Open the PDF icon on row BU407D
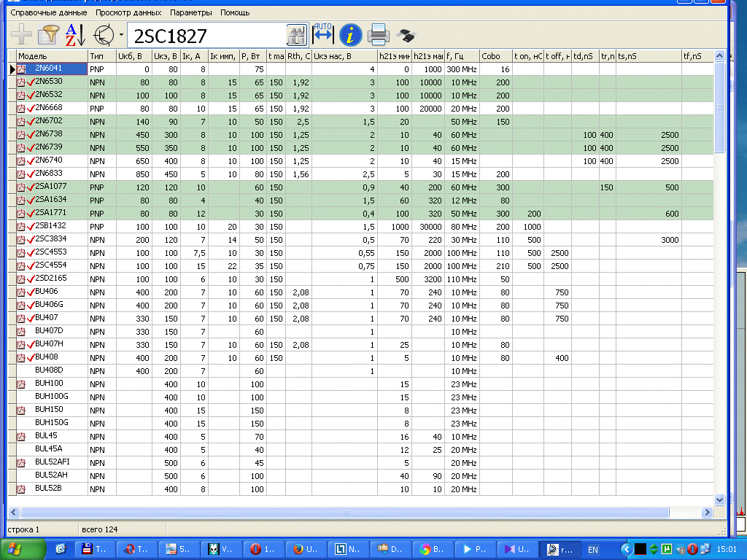The width and height of the screenshot is (747, 560). point(21,332)
